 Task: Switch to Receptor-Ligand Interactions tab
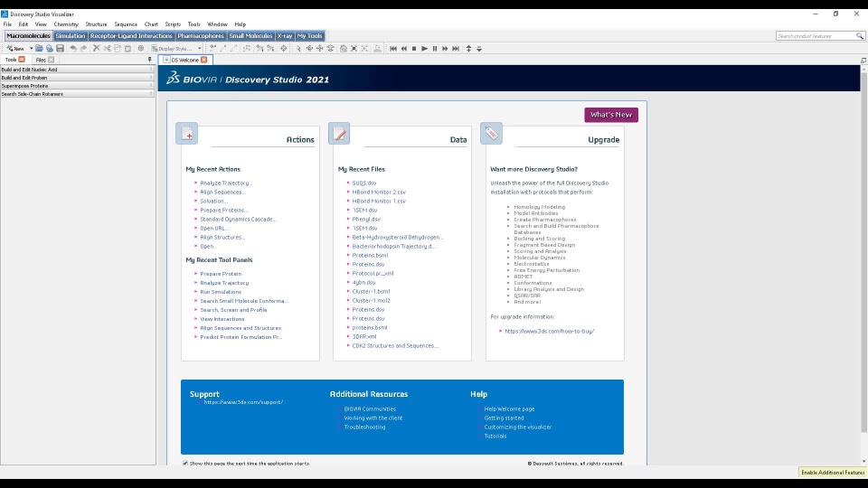click(x=131, y=36)
